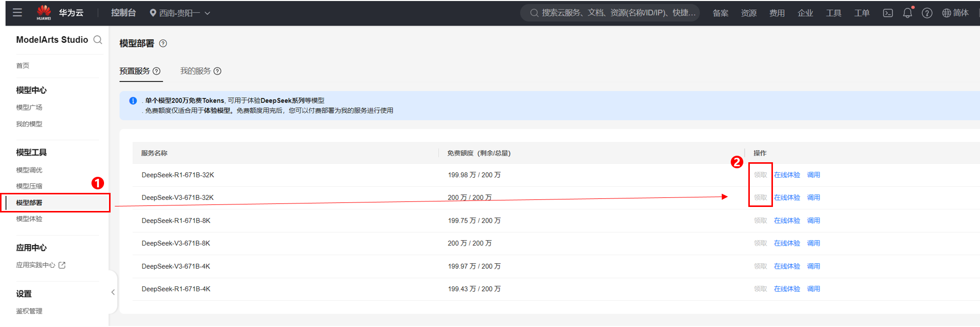Viewport: 980px width, 327px height.
Task: Click 领取 for DeepSeek-R1-671B-4K
Action: tap(760, 289)
